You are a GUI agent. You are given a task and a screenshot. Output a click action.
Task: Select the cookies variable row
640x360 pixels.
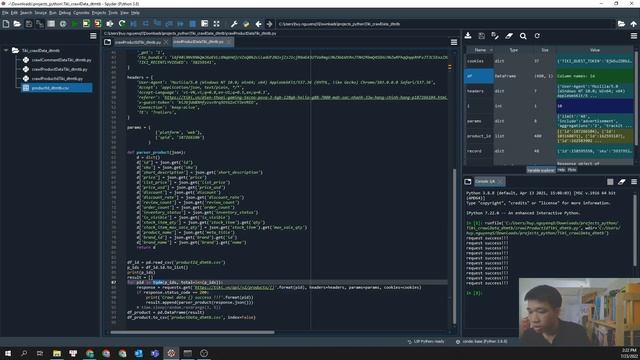click(549, 61)
